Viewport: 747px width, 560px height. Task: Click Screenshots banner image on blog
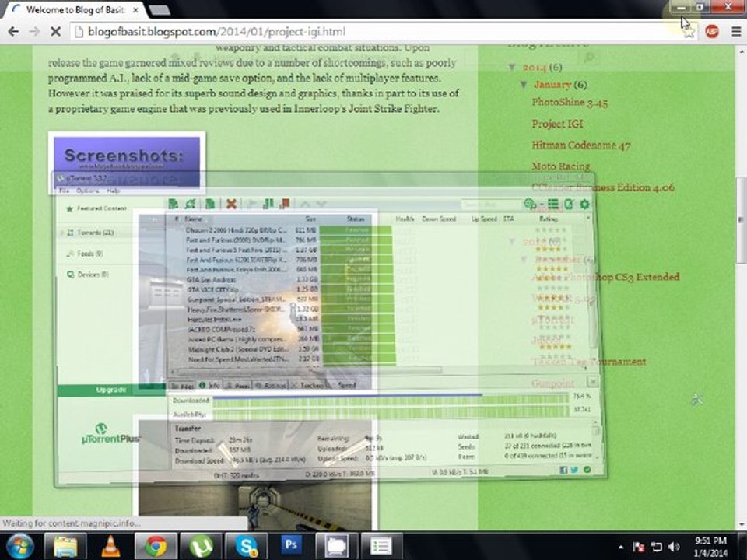coord(127,162)
